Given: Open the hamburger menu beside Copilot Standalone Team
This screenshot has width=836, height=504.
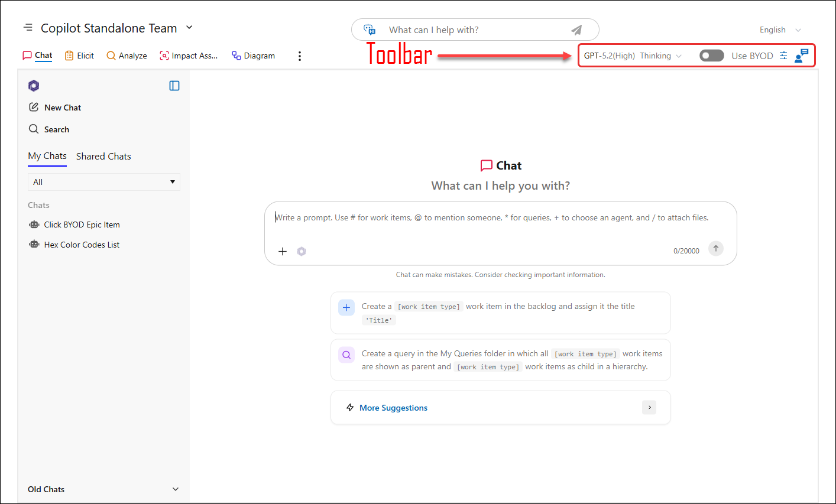Looking at the screenshot, I should pos(28,28).
